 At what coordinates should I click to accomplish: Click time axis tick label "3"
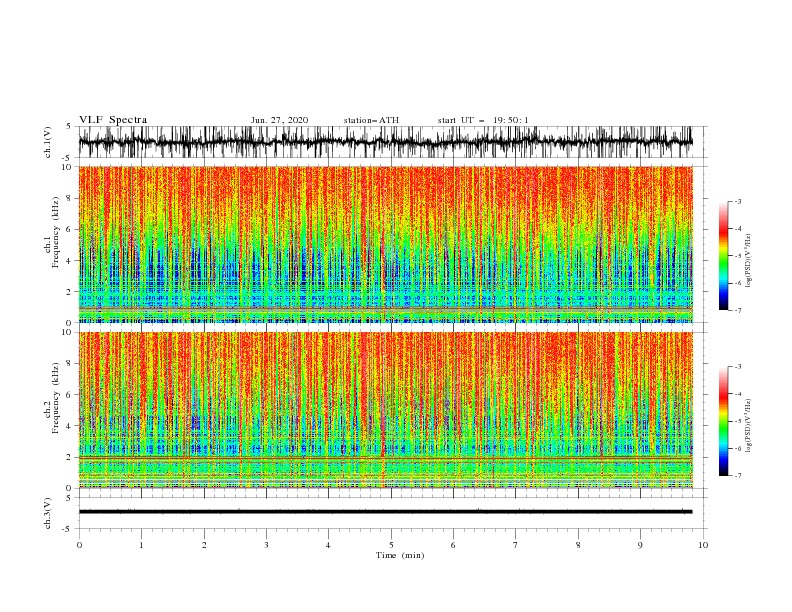pos(266,545)
